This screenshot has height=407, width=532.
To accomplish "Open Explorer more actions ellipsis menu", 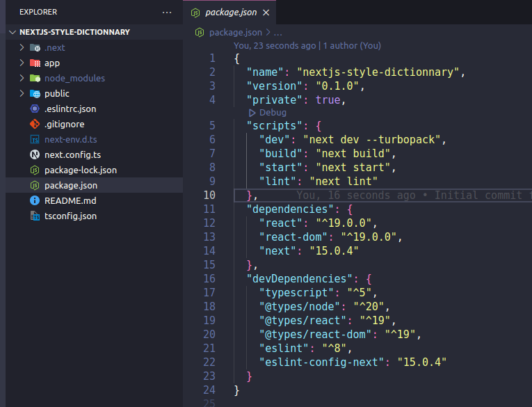I will coord(167,13).
